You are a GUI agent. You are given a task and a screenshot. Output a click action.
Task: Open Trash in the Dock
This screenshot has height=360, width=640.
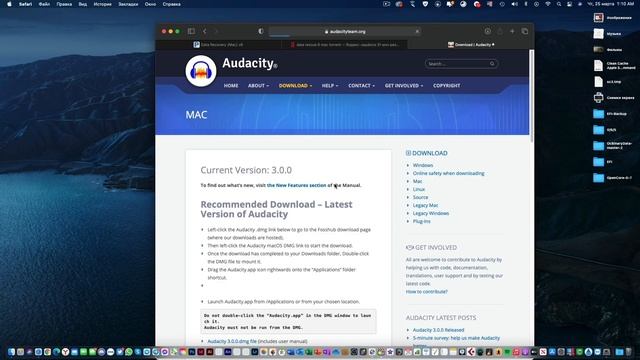(x=629, y=352)
